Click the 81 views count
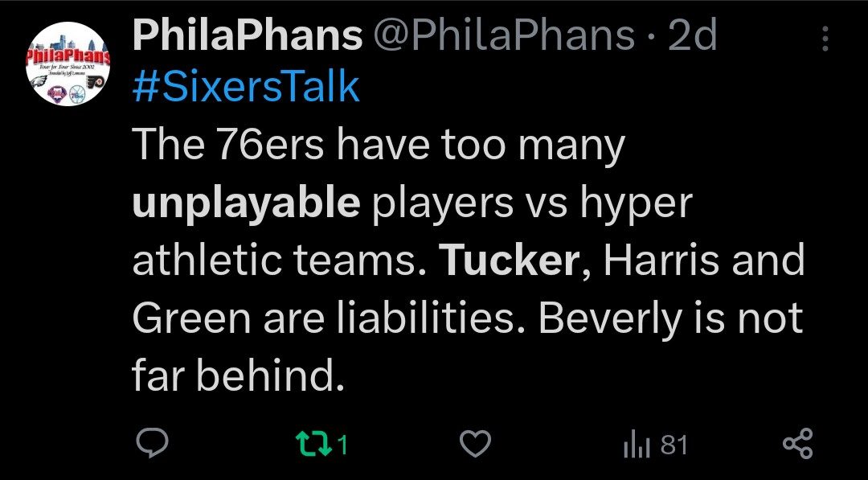Image resolution: width=868 pixels, height=480 pixels. 674,445
